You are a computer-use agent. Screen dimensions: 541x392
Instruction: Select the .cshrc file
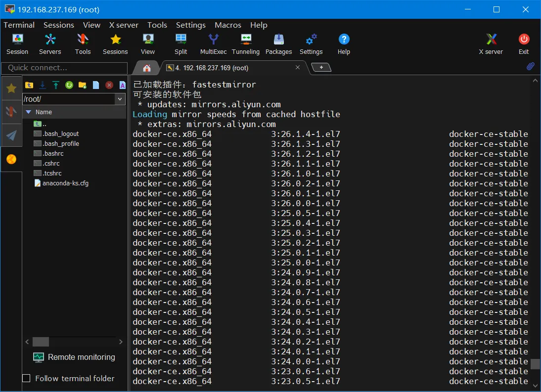(x=46, y=164)
